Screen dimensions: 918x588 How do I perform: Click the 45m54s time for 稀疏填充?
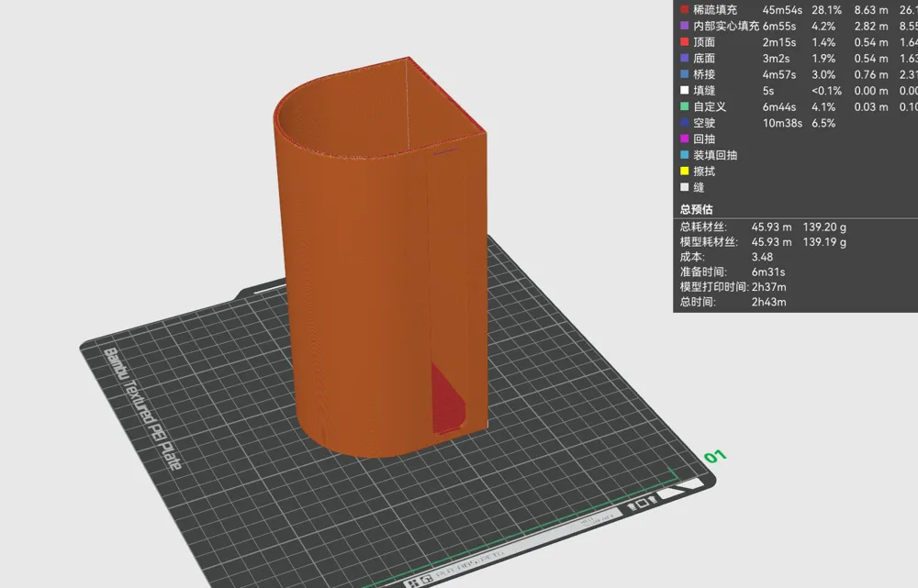point(782,10)
